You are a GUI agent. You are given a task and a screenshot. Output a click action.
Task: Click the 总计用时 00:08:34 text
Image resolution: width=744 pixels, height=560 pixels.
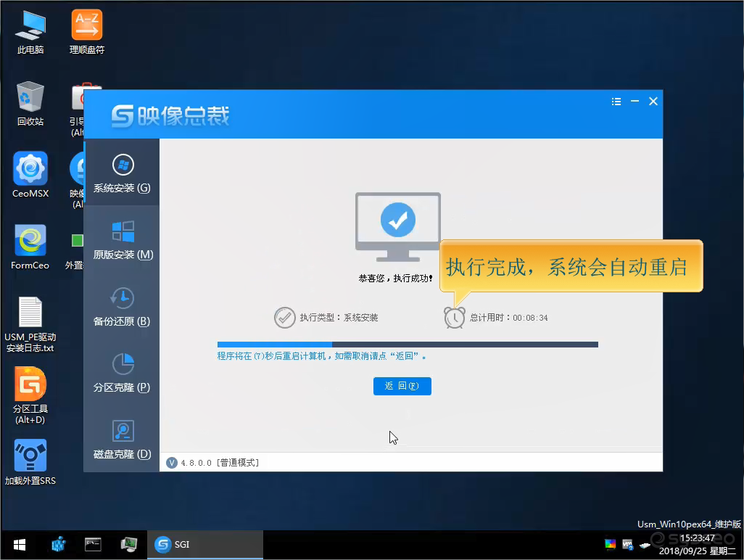tap(508, 318)
